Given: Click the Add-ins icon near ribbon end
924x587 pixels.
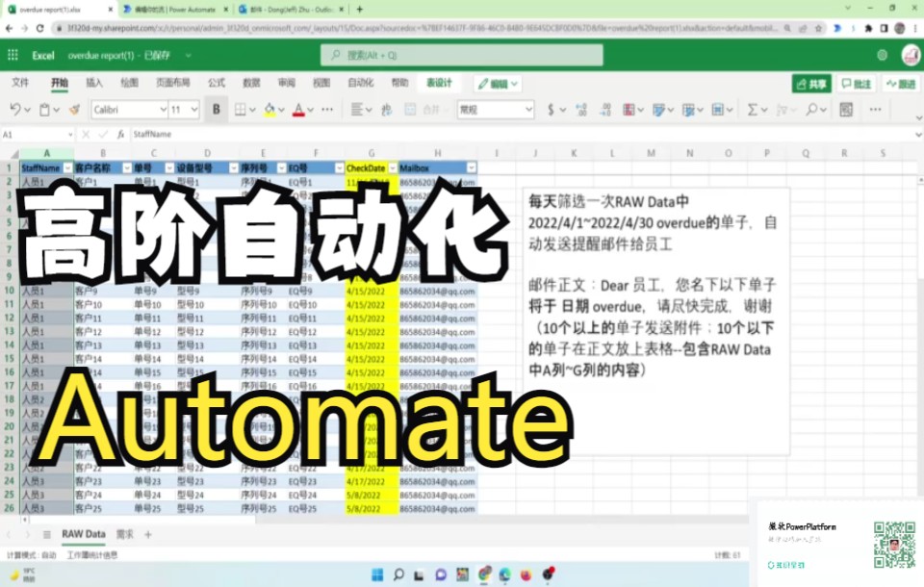Looking at the screenshot, I should (846, 110).
